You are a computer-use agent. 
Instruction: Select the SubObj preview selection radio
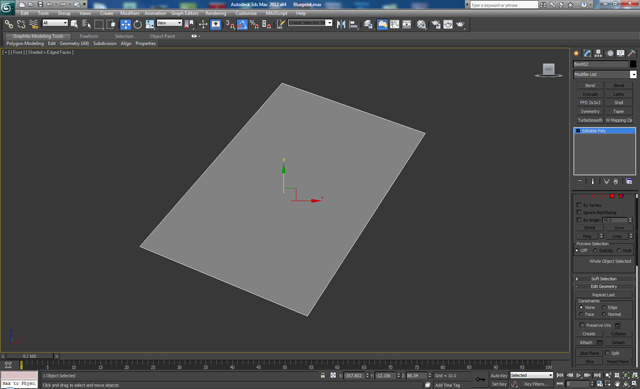pos(595,250)
